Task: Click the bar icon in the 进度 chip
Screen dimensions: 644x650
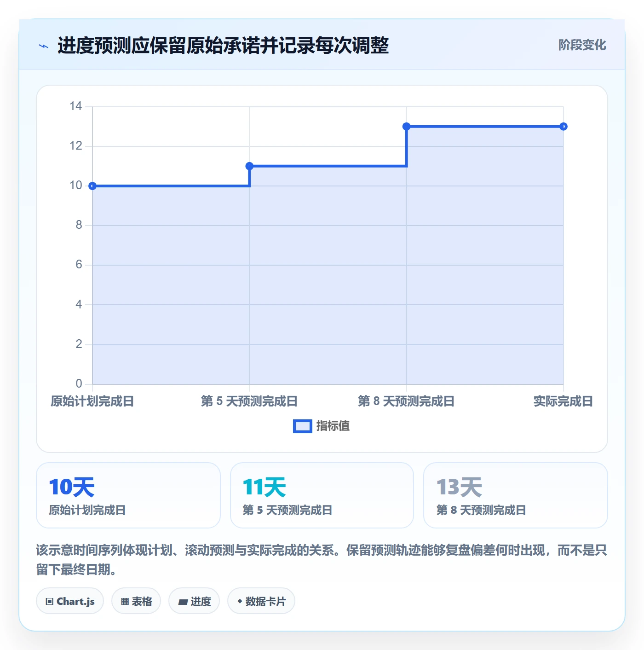Action: tap(183, 602)
